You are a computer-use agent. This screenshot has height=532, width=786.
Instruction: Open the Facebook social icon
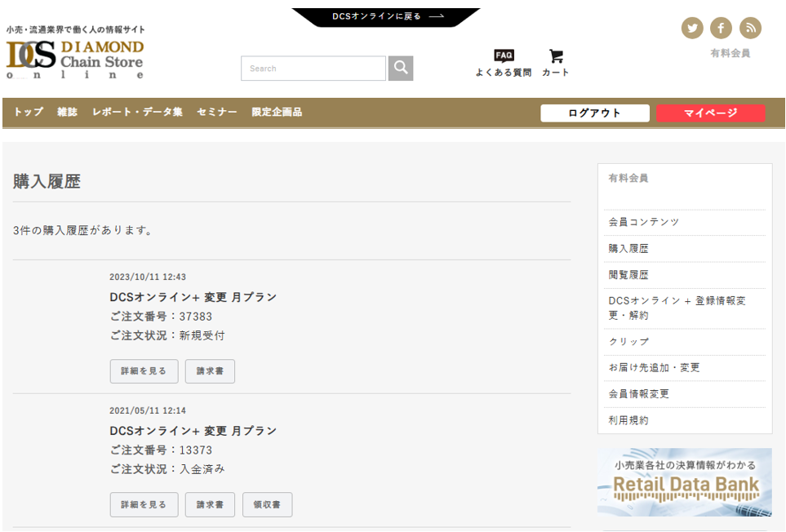point(721,28)
